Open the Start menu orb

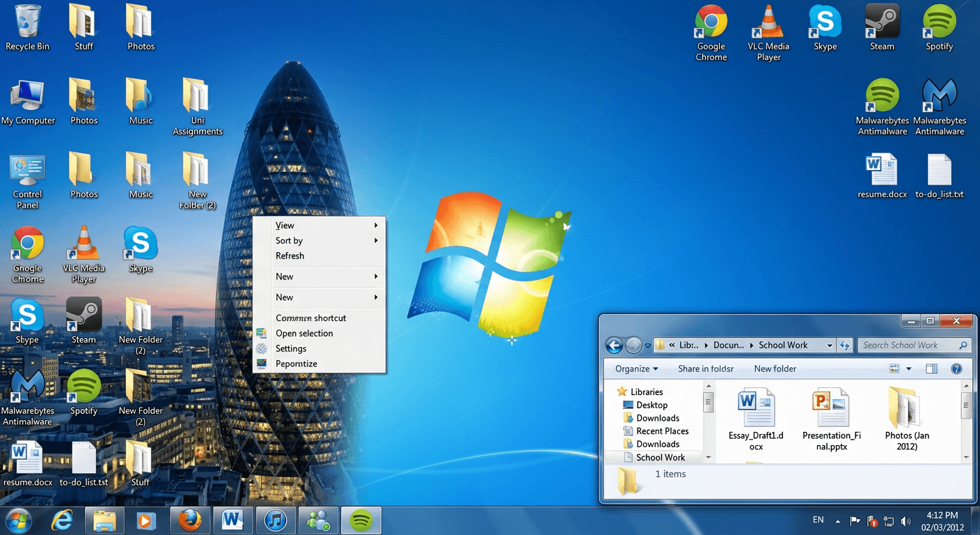click(18, 520)
